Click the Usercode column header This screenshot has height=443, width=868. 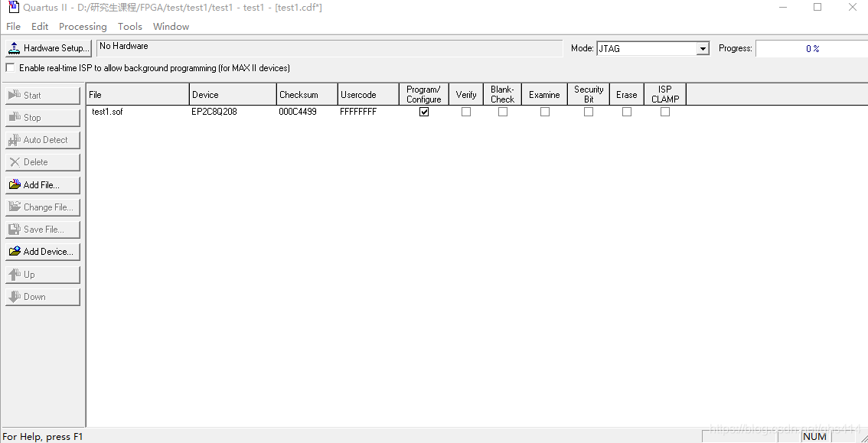point(369,95)
